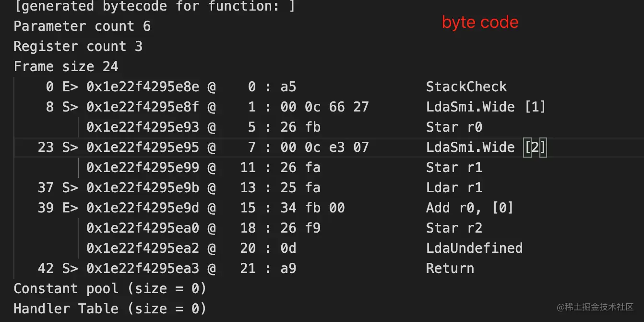Click address 0x1e22f4295e8e

pyautogui.click(x=143, y=87)
